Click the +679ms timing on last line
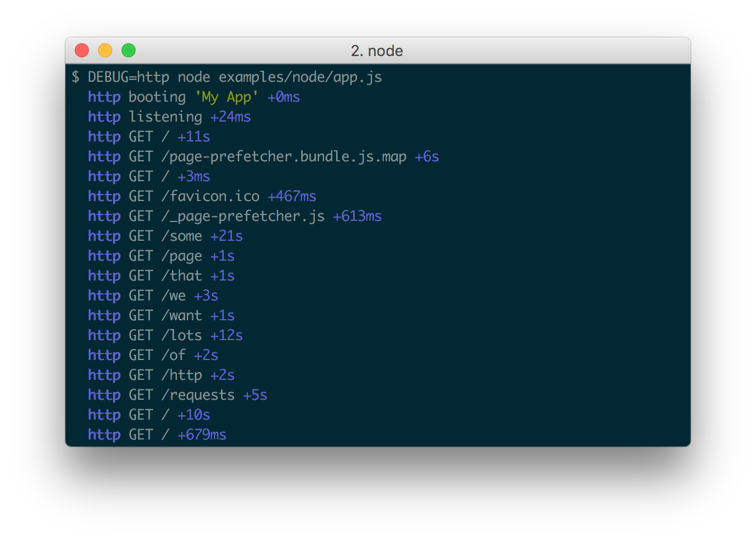Viewport: 756px width, 540px height. pos(202,435)
